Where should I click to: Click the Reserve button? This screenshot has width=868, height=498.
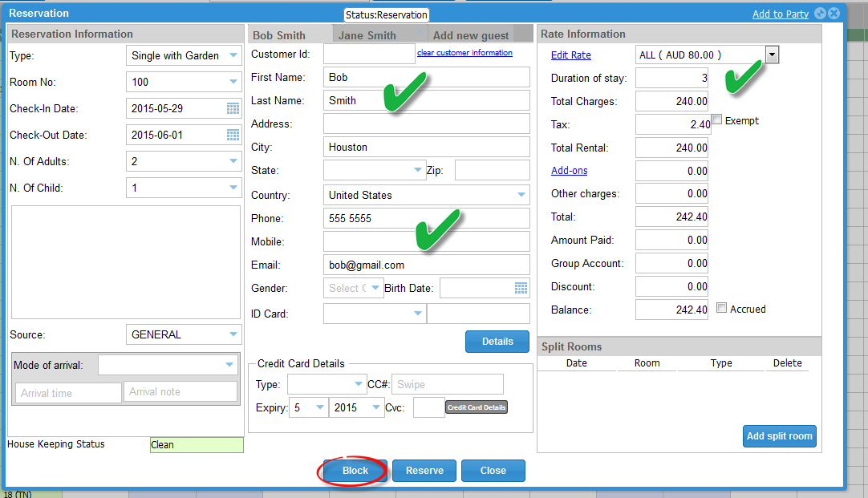(x=424, y=471)
